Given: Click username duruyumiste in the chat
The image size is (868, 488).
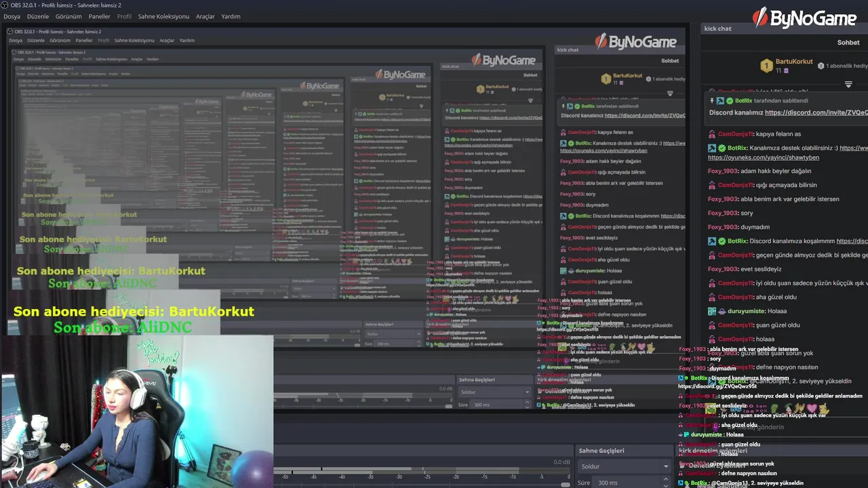Looking at the screenshot, I should click(747, 311).
